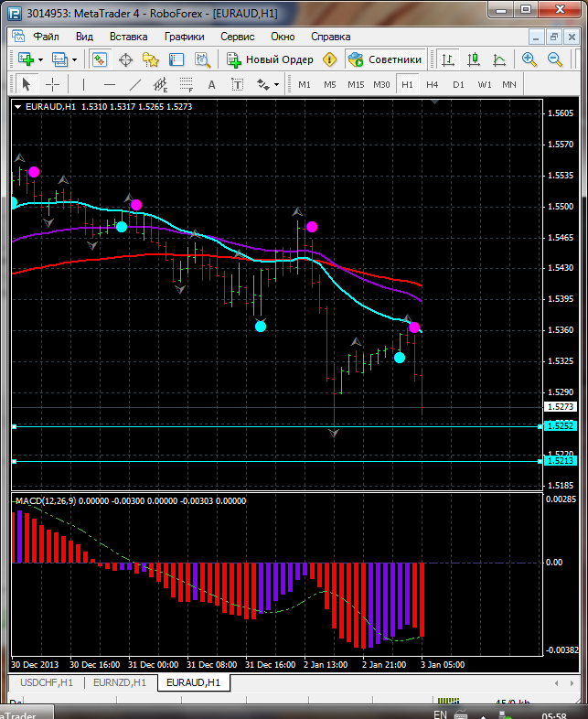Click the MACD(12,26,9) indicator label
This screenshot has height=719, width=588.
46,500
